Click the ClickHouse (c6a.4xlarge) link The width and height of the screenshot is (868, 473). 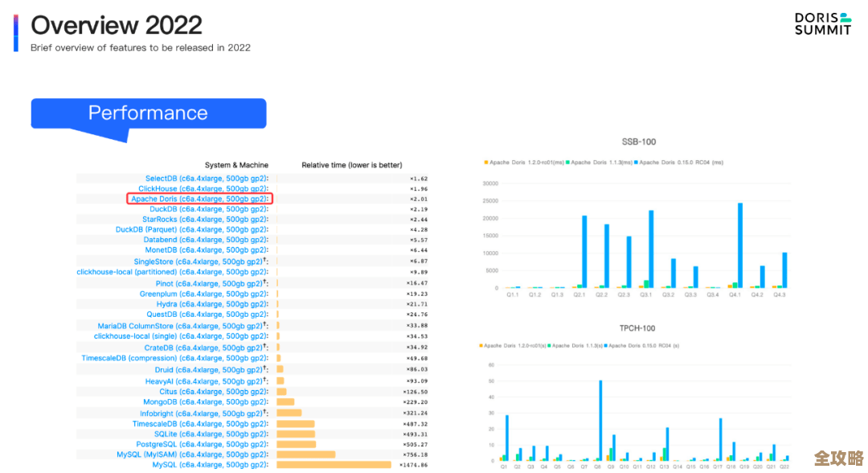203,189
